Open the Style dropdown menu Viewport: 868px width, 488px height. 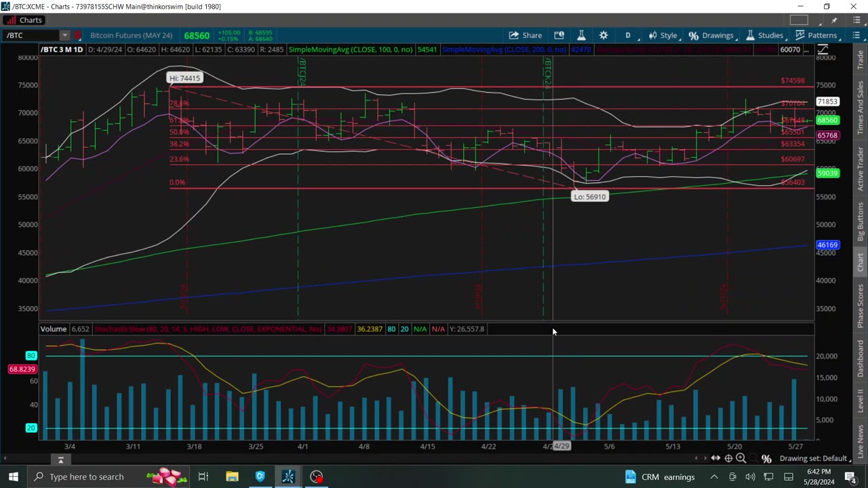pos(663,35)
